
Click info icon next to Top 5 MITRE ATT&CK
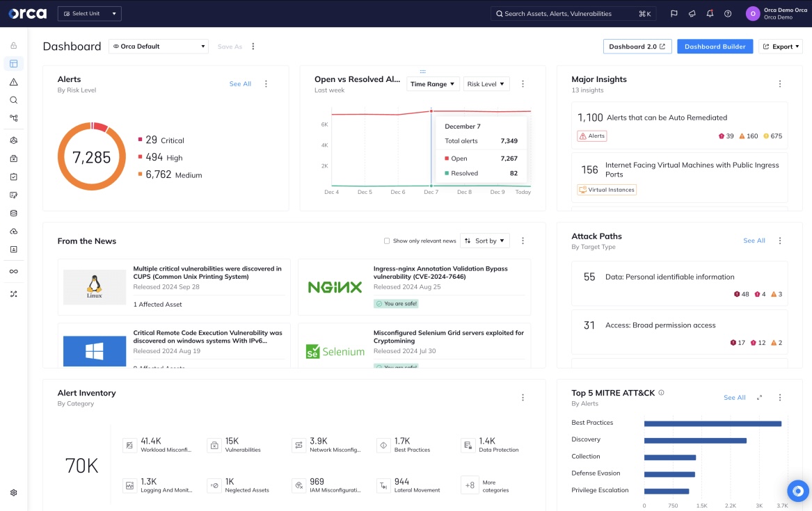[x=661, y=393]
